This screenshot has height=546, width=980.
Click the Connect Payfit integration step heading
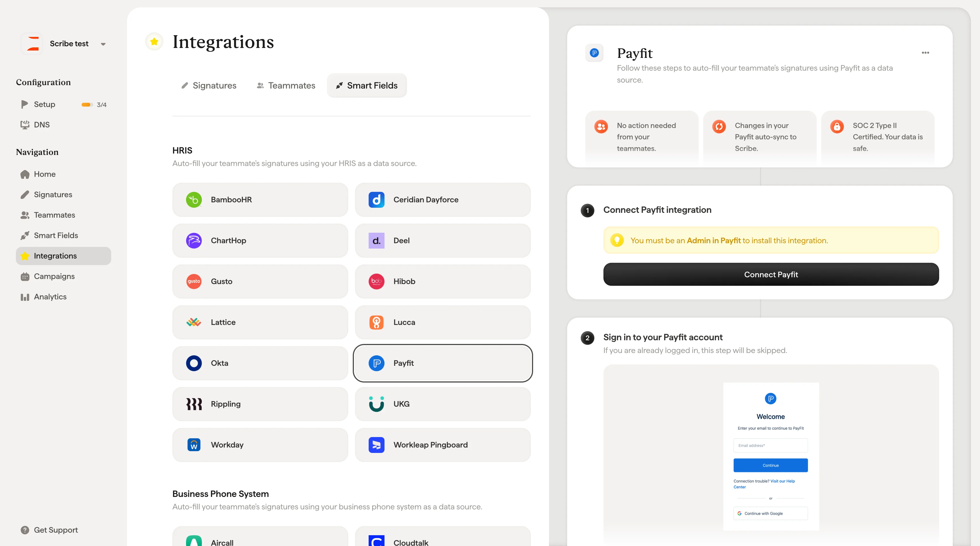pyautogui.click(x=657, y=210)
